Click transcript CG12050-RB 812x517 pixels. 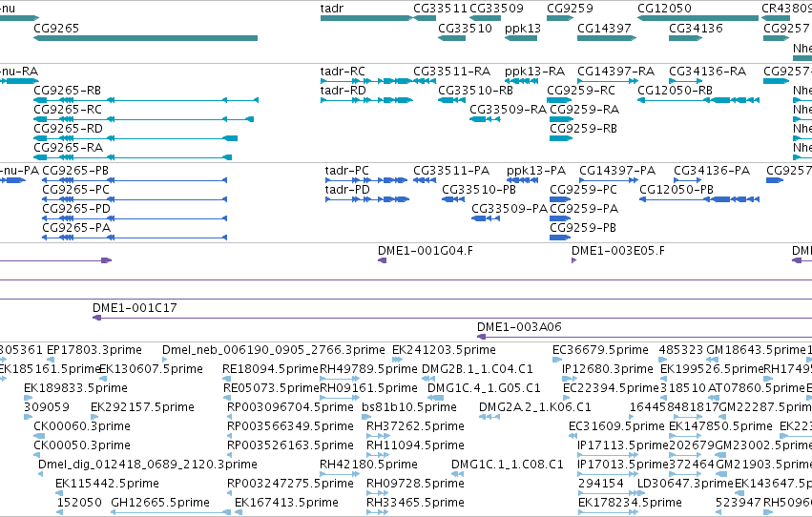tap(698, 100)
